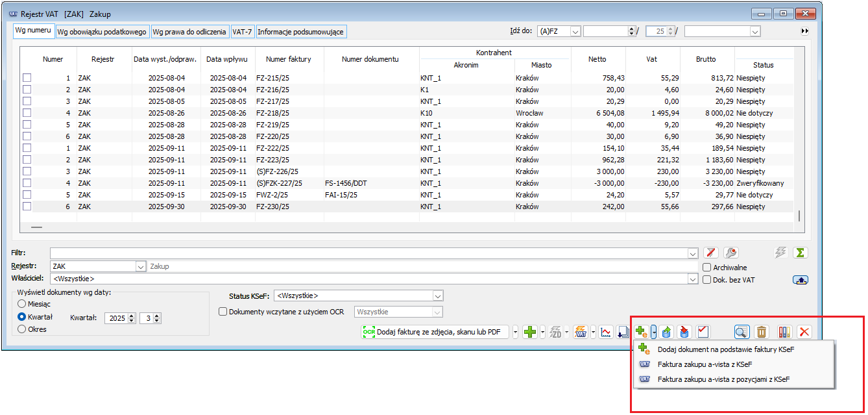Click Dodaj fakturę ze zdjęcia, skanu lub PDF
This screenshot has height=415, width=868.
pyautogui.click(x=435, y=332)
